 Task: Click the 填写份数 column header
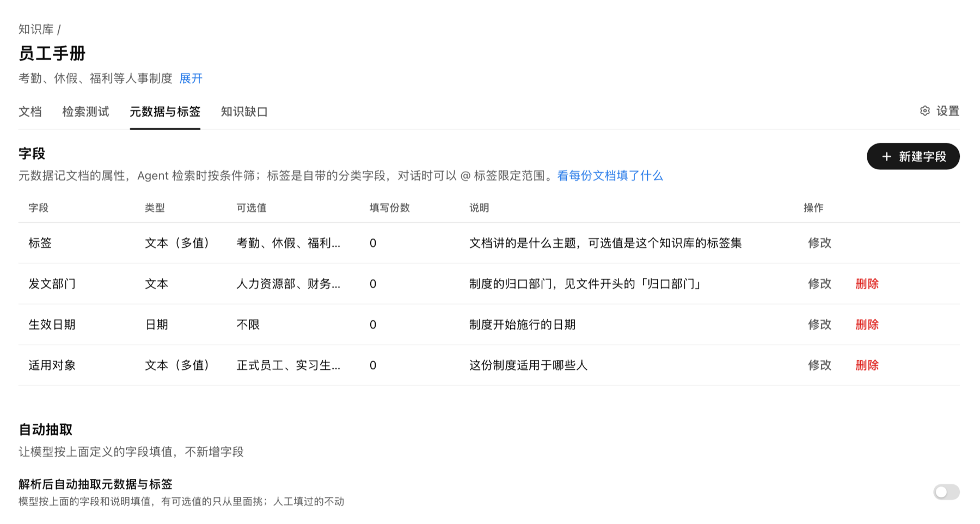pos(390,208)
